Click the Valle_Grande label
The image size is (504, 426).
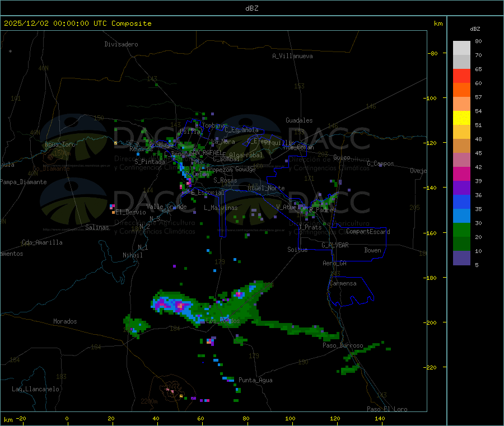166,207
